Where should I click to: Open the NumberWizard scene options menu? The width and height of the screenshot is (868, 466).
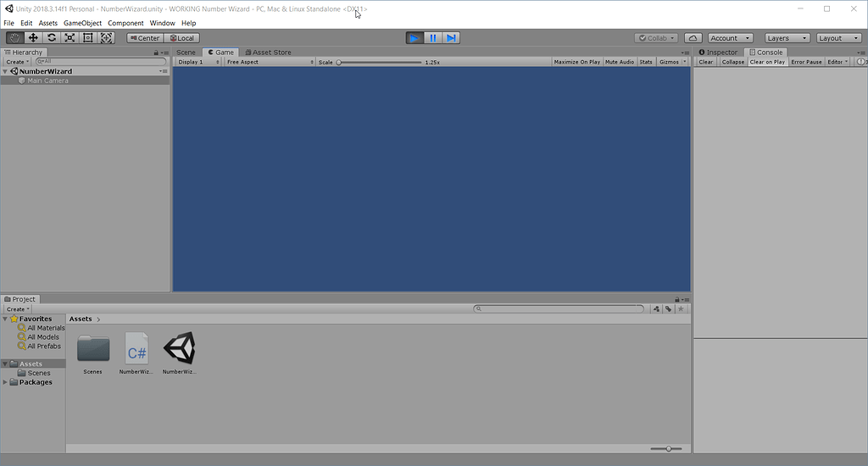pyautogui.click(x=164, y=71)
